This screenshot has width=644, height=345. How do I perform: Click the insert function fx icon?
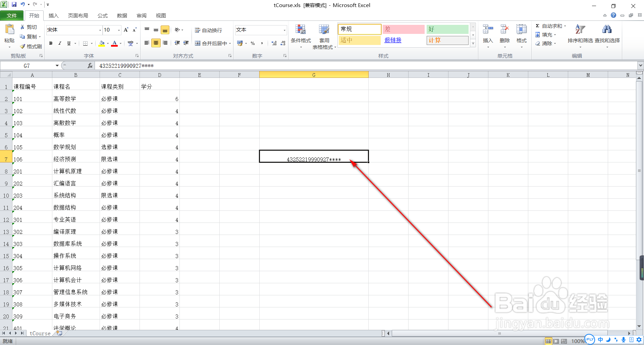pyautogui.click(x=90, y=66)
